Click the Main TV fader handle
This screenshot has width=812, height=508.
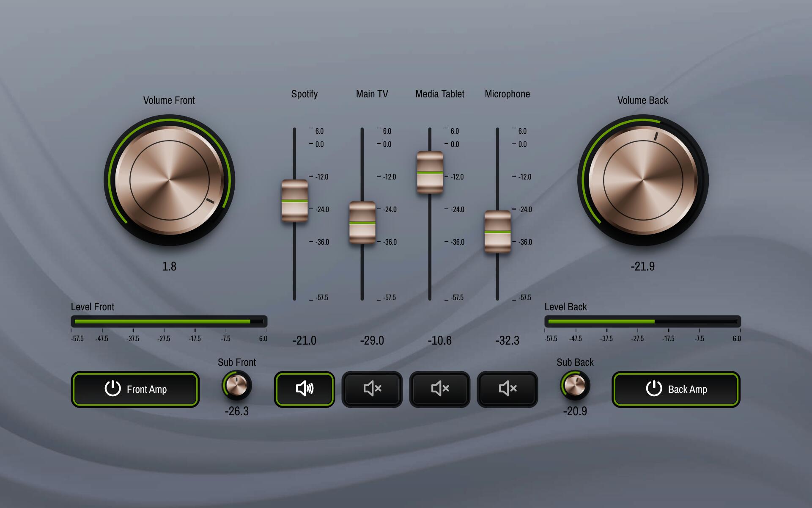[x=362, y=223]
